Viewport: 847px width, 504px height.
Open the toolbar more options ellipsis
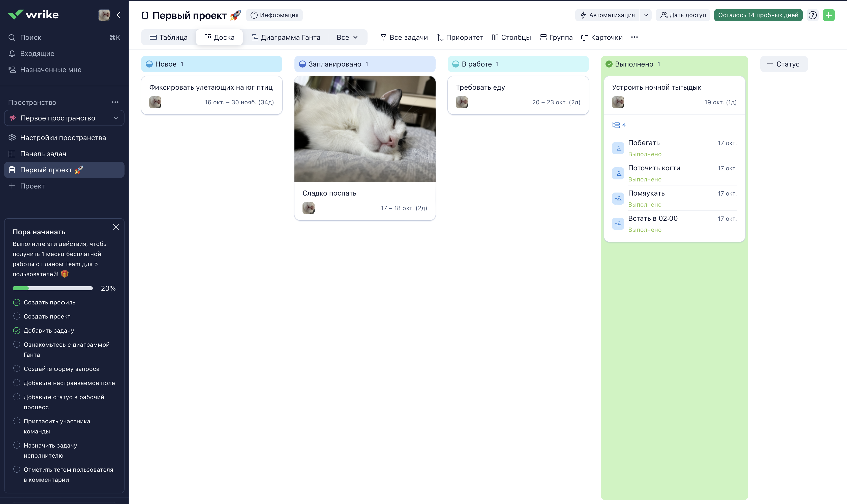click(x=634, y=37)
